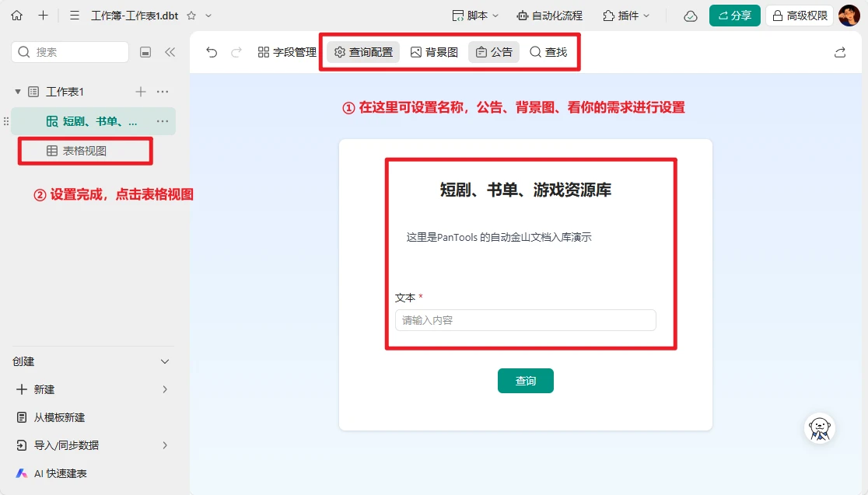
Task: Click the add sheet plus icon beside 工作表1
Action: click(x=141, y=92)
